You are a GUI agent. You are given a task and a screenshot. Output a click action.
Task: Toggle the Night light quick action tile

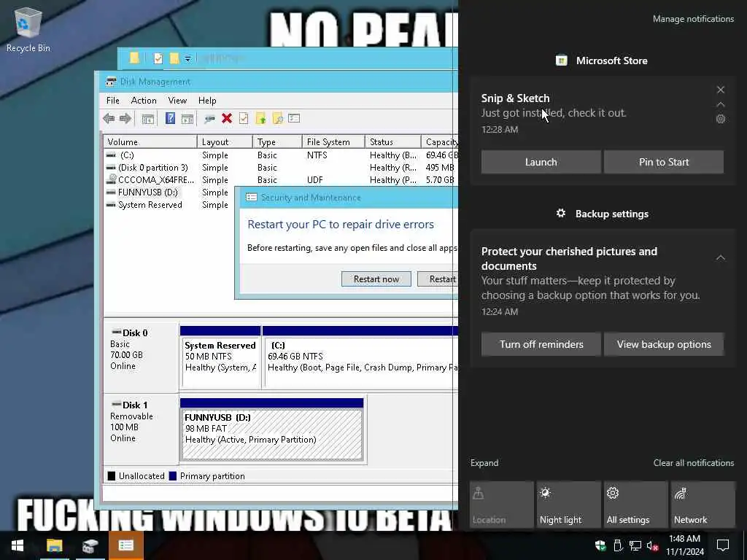tap(569, 505)
